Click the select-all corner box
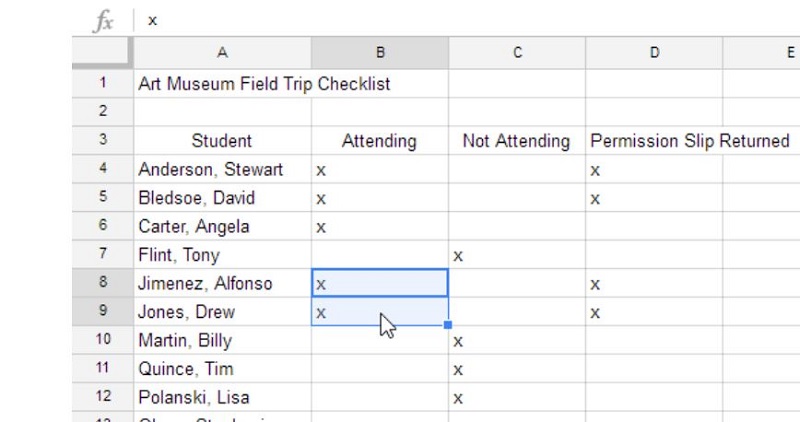 click(x=103, y=53)
